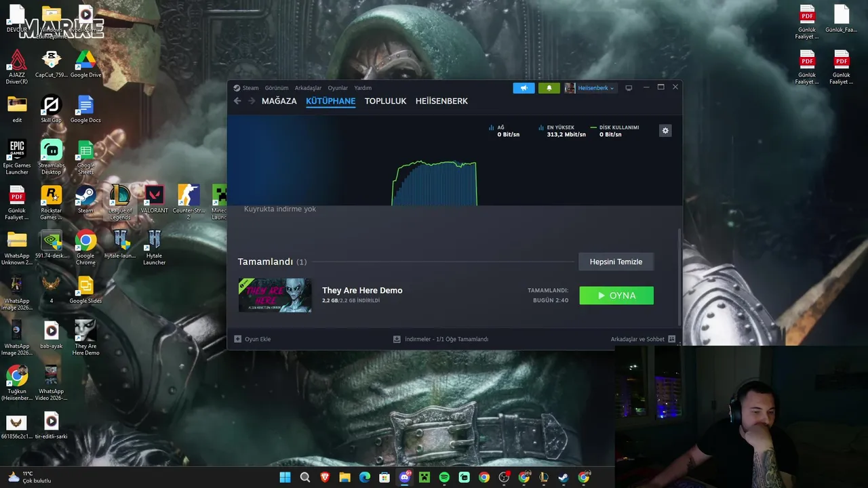Select the Google Drive desktop icon
The image size is (868, 488).
85,64
